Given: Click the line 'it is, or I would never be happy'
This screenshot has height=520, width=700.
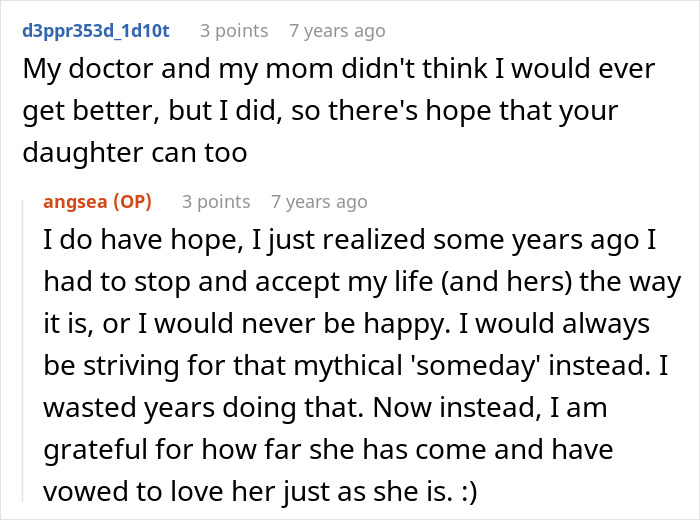Looking at the screenshot, I should [x=346, y=324].
